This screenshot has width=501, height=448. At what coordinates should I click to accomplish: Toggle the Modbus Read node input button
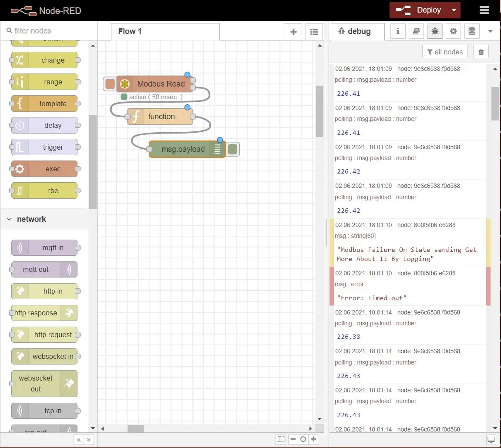tap(110, 84)
